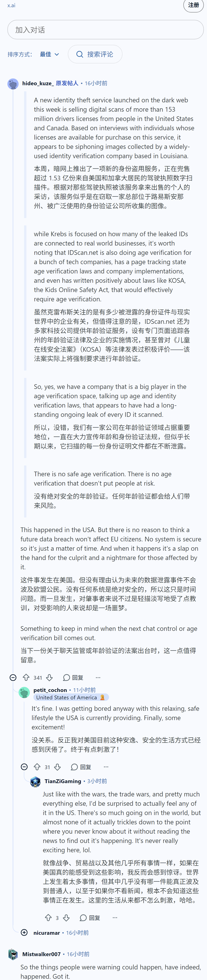Upvote hideo_kuze_'s comment with 341 points

[26, 677]
